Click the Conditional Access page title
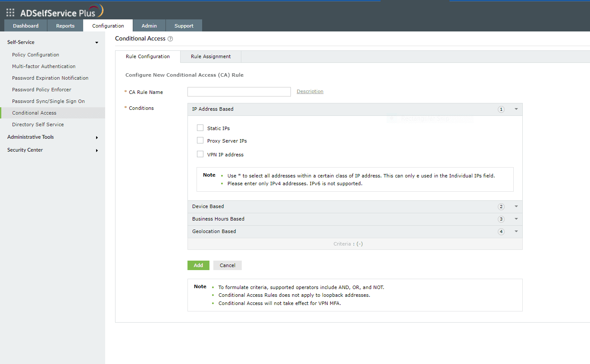This screenshot has height=364, width=590. tap(140, 39)
